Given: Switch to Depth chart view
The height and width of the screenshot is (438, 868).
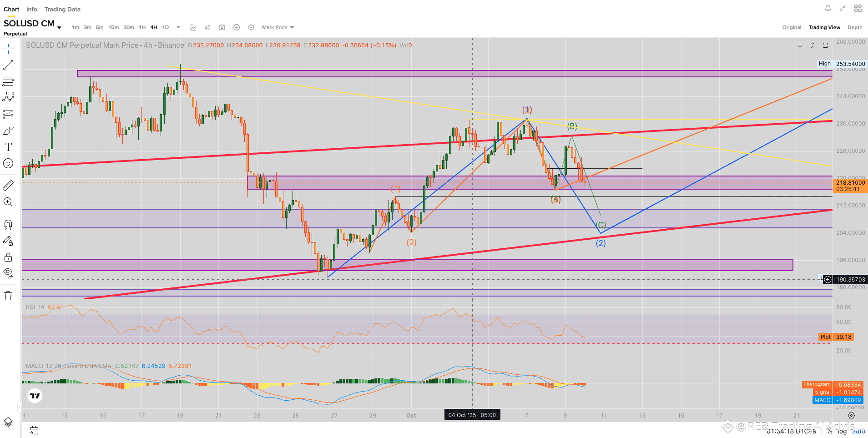Looking at the screenshot, I should click(855, 27).
